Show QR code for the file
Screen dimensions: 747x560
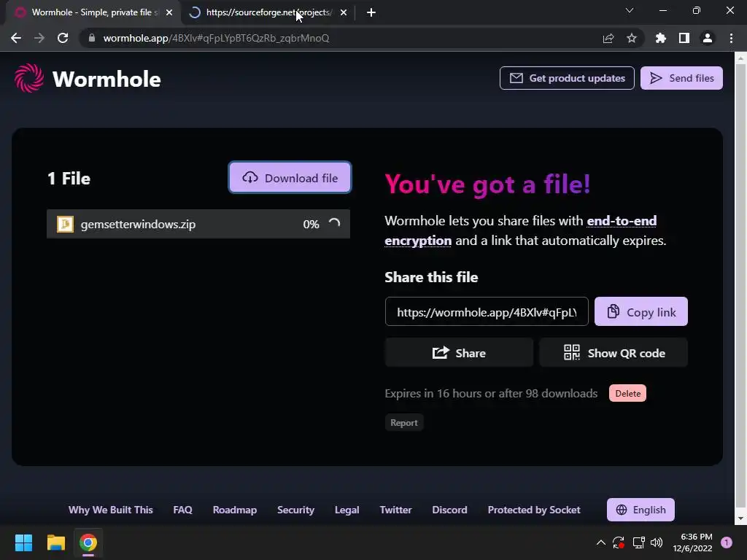[614, 353]
